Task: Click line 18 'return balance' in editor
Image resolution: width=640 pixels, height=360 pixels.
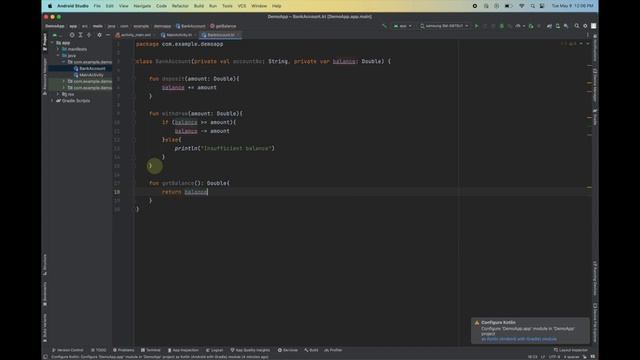Action: point(185,192)
